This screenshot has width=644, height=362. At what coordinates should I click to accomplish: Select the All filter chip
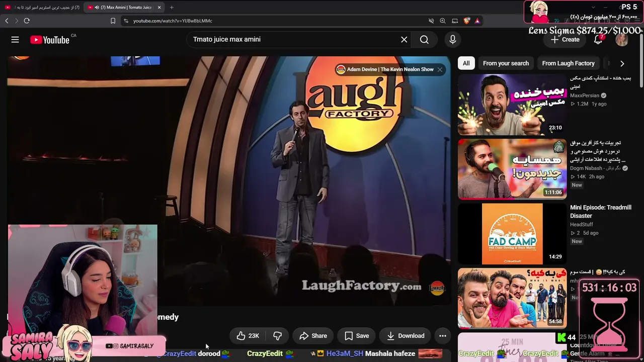pos(466,63)
